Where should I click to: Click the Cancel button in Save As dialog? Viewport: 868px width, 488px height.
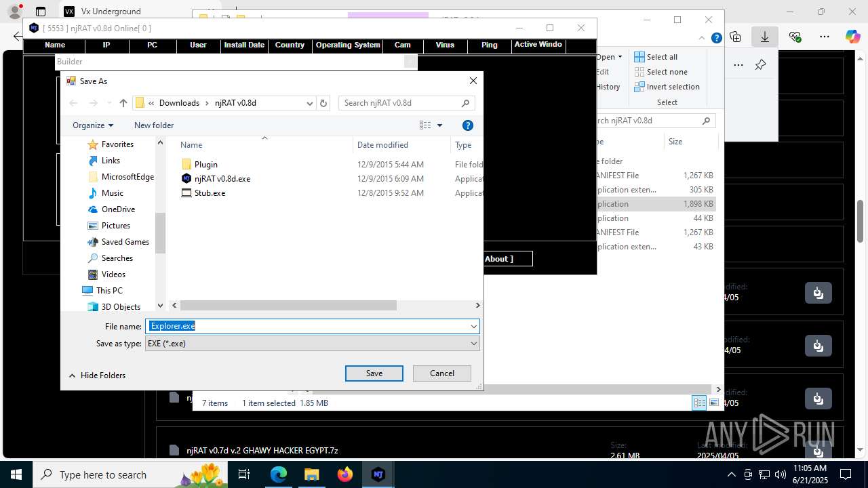click(x=442, y=373)
